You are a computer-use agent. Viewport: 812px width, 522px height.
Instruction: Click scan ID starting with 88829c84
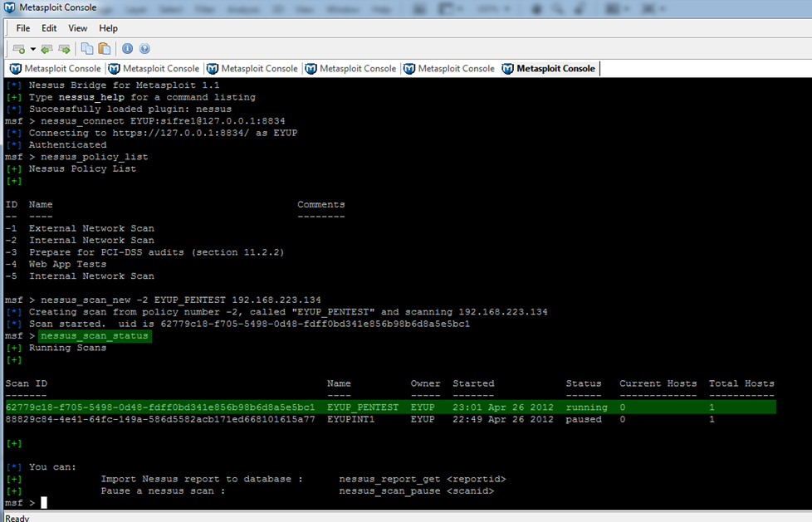click(x=160, y=419)
